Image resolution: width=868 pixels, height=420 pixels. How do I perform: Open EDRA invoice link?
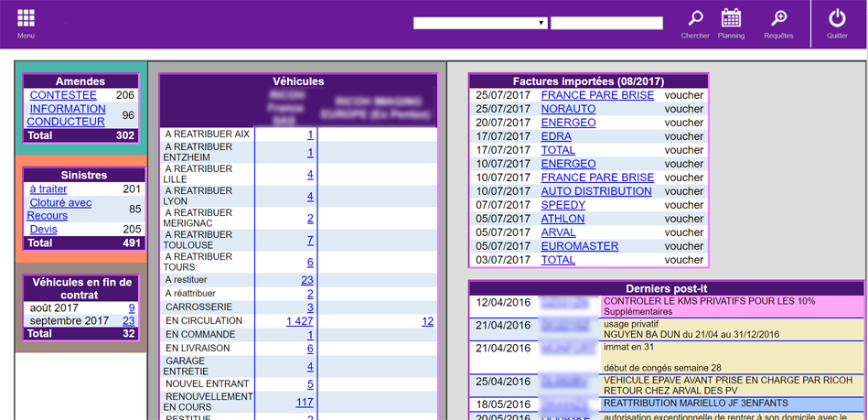[556, 136]
